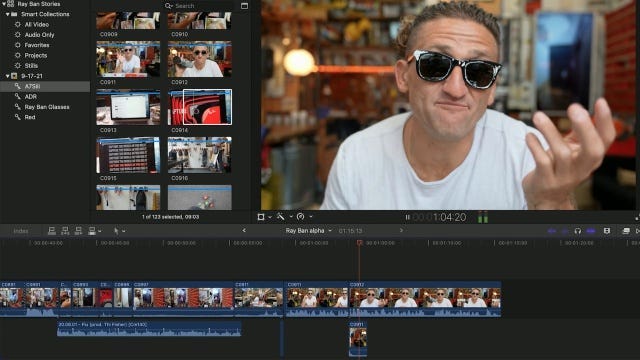Open the Select tool arrow menu
This screenshot has width=640, height=360.
tap(119, 231)
